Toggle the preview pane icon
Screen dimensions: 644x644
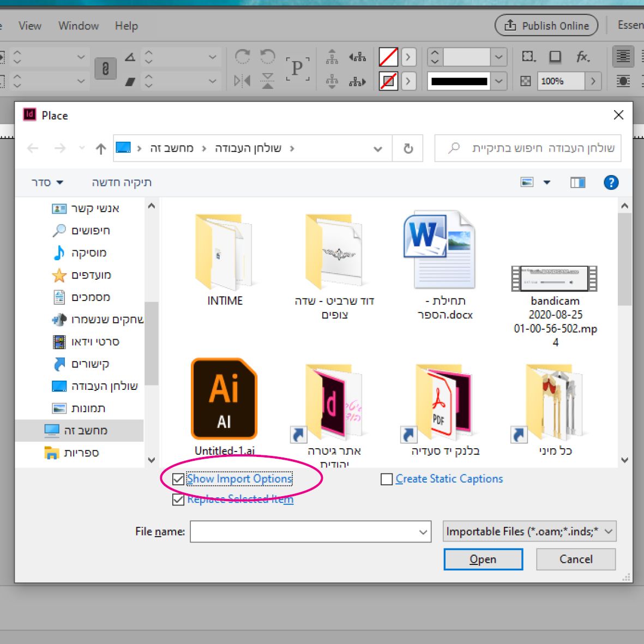click(577, 182)
